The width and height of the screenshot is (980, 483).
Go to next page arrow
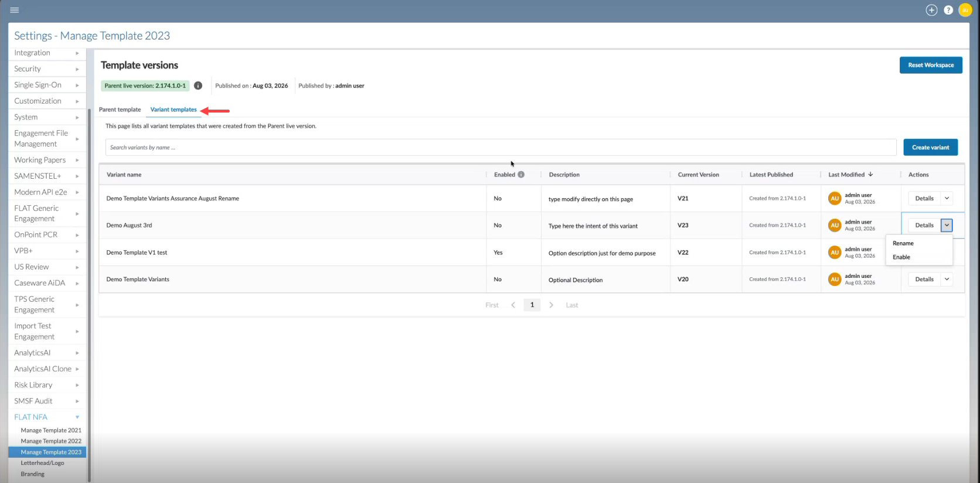[x=551, y=305]
